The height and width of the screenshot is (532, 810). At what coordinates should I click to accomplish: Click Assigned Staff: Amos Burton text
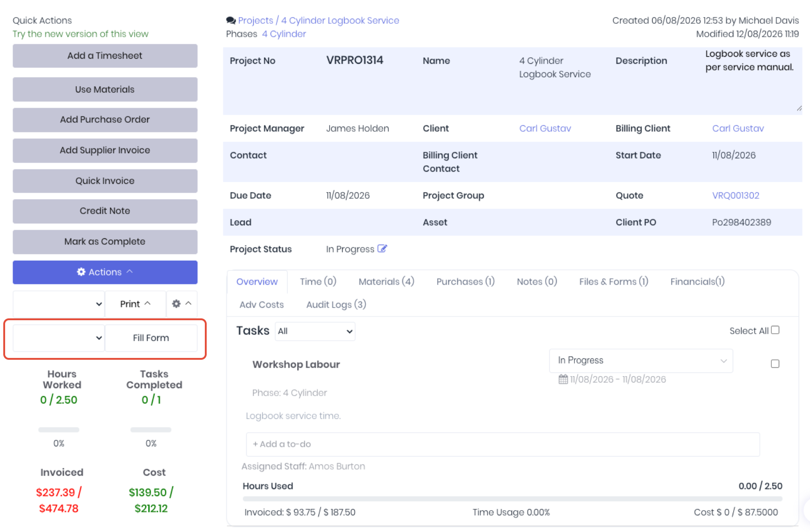(303, 466)
